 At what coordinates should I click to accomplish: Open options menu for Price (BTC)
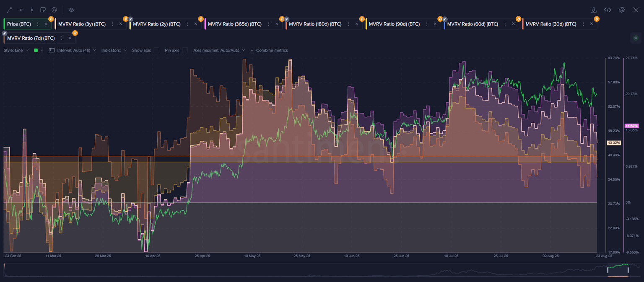[38, 24]
